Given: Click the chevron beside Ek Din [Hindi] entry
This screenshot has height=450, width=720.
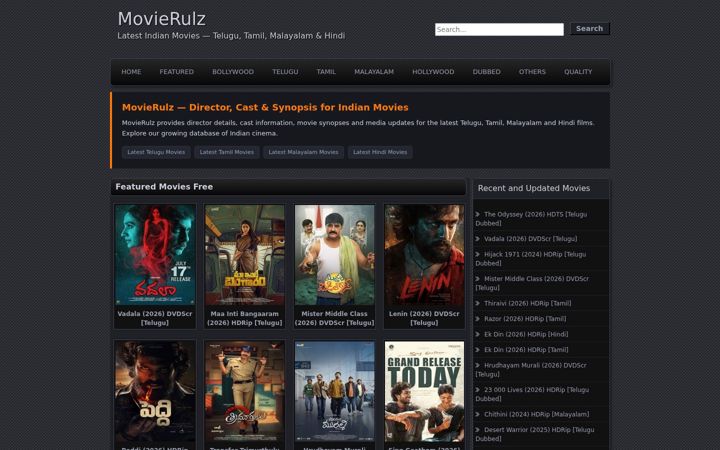Looking at the screenshot, I should click(478, 334).
